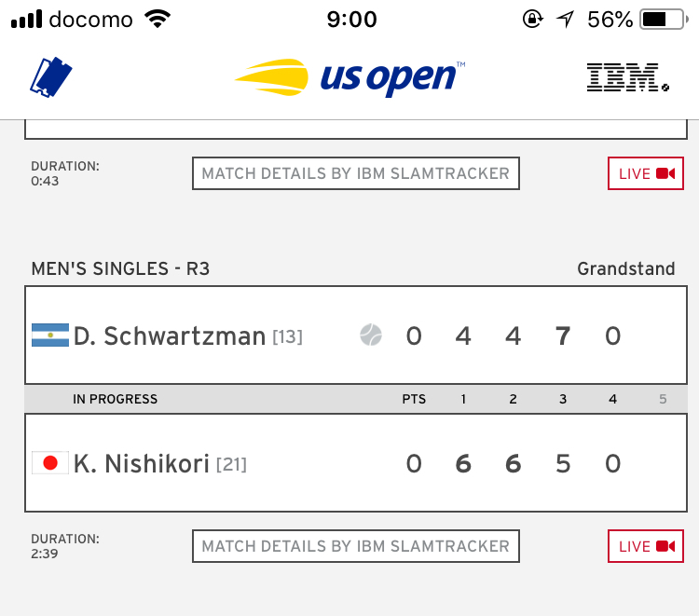Tap the battery icon in status bar

click(666, 20)
